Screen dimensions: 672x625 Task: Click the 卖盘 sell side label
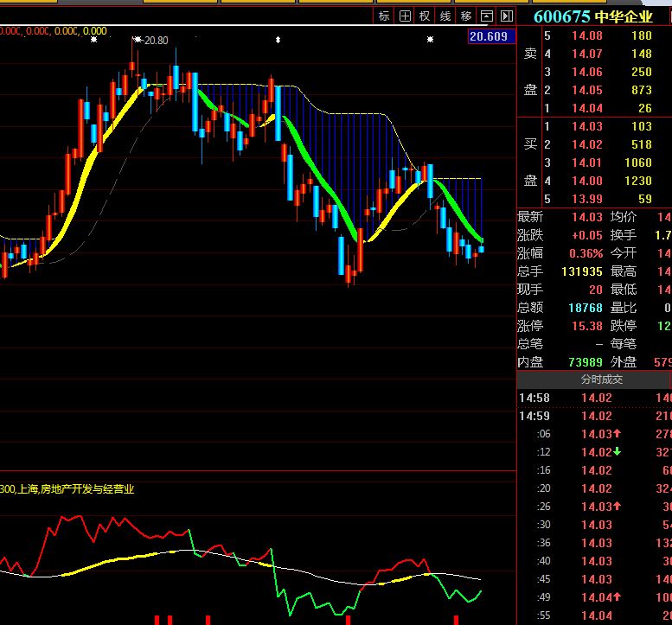pyautogui.click(x=530, y=72)
